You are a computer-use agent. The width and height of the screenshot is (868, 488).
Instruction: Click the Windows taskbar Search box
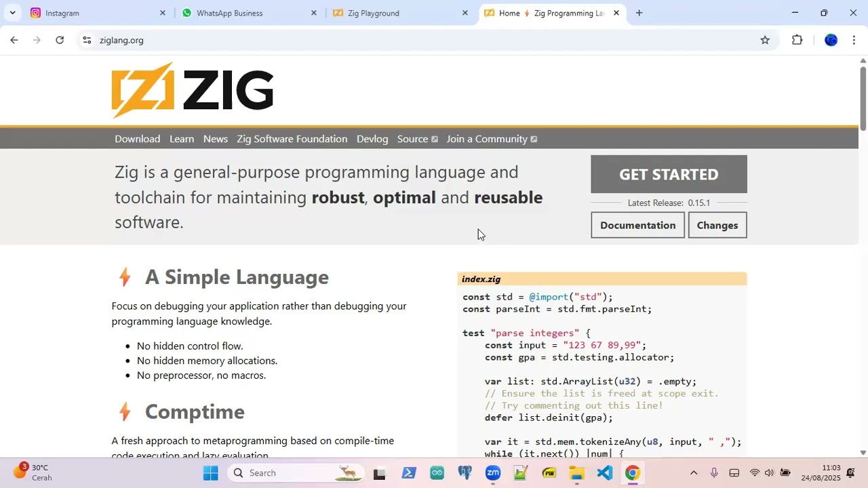(x=296, y=472)
